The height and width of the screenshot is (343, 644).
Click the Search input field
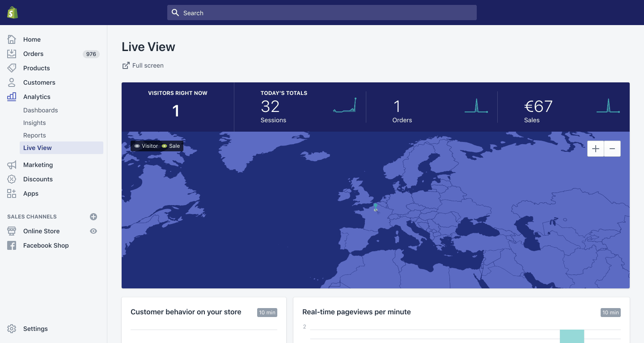point(322,13)
